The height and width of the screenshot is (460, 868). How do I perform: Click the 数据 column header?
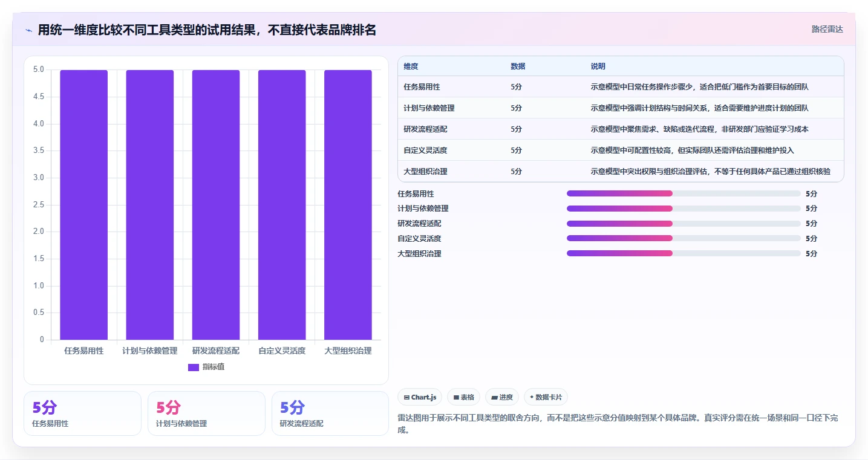coord(518,66)
